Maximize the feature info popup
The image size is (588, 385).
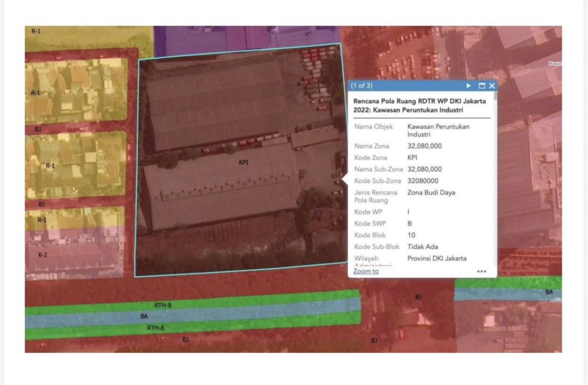pos(481,86)
